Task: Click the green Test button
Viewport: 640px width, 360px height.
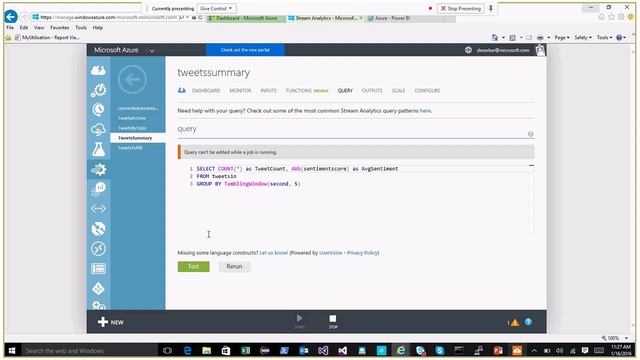Action: pos(193,267)
